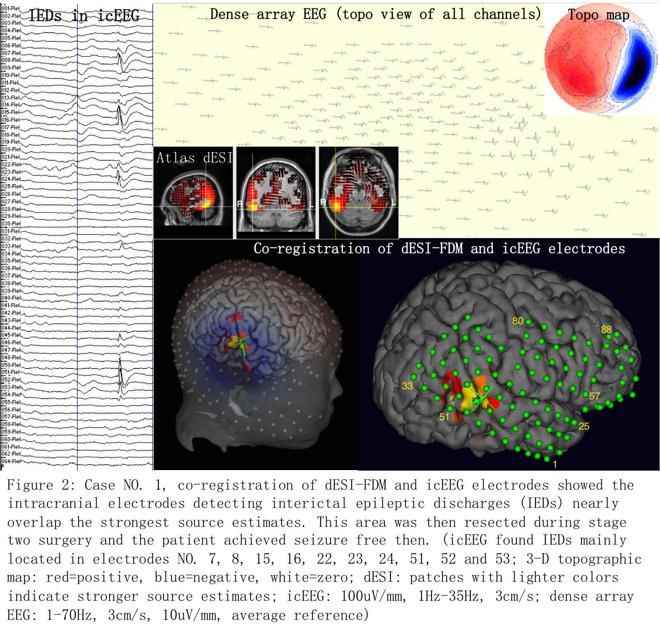This screenshot has height=644, width=660.
Task: Select channel 050-Ref in the icEEG list
Action: pyautogui.click(x=11, y=365)
